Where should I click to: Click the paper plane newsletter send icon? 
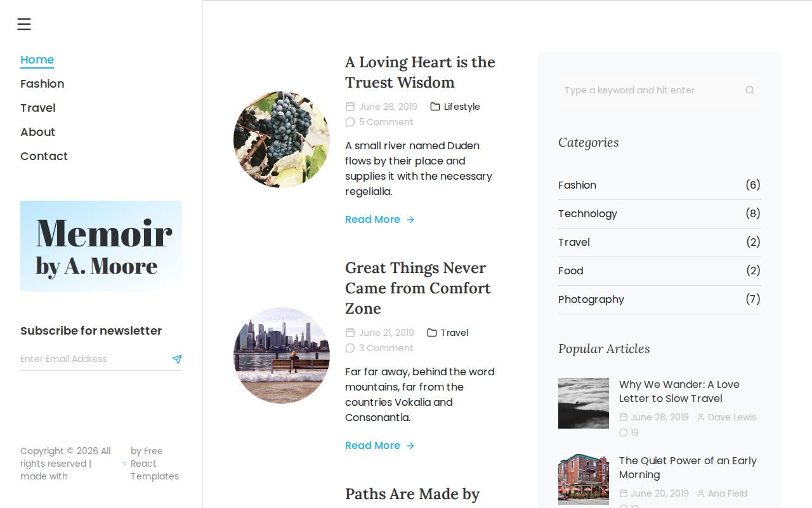[x=177, y=359]
